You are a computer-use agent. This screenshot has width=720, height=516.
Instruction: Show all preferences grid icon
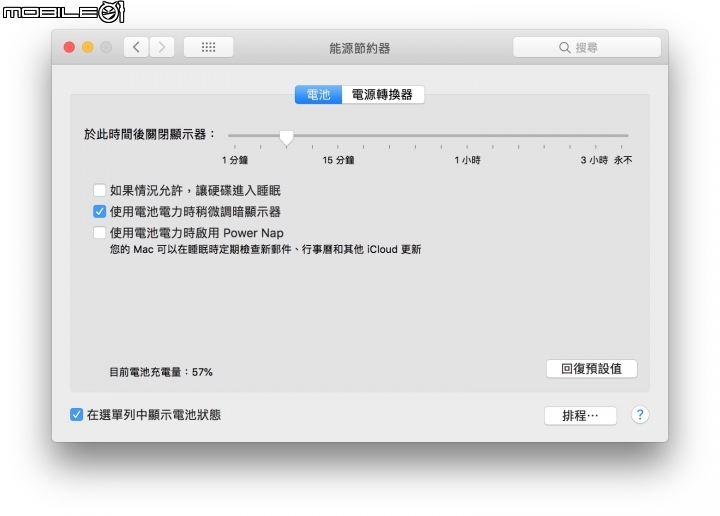pos(208,47)
